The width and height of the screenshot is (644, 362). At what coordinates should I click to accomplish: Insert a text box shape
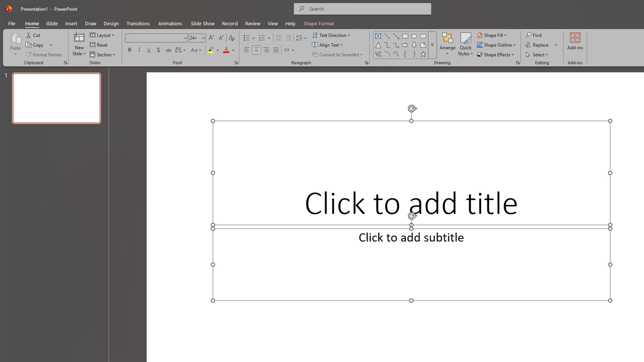click(378, 36)
